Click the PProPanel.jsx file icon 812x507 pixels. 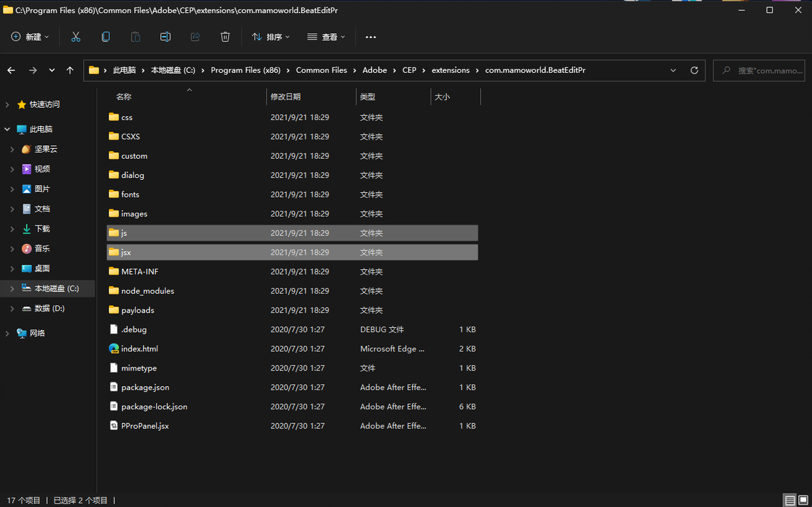pos(114,426)
